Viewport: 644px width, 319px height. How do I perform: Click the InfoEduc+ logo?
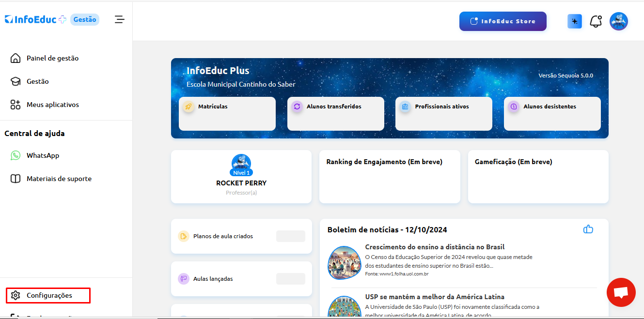(x=35, y=19)
